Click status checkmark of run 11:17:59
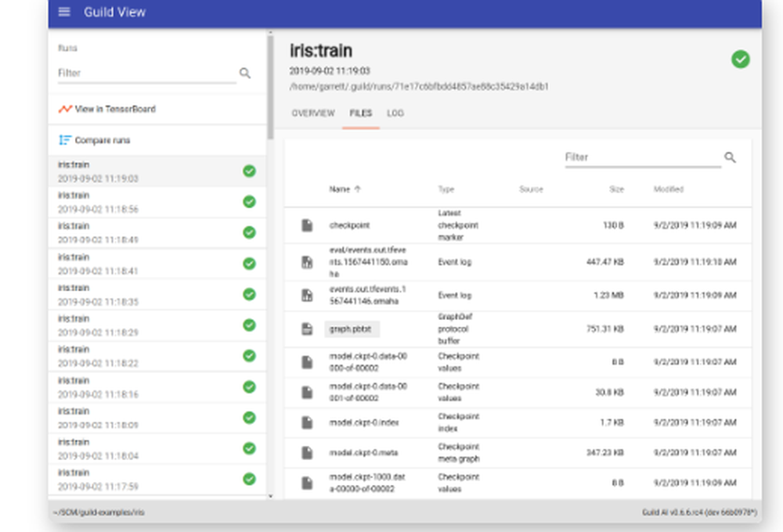Screen dimensions: 783x532 [x=249, y=479]
